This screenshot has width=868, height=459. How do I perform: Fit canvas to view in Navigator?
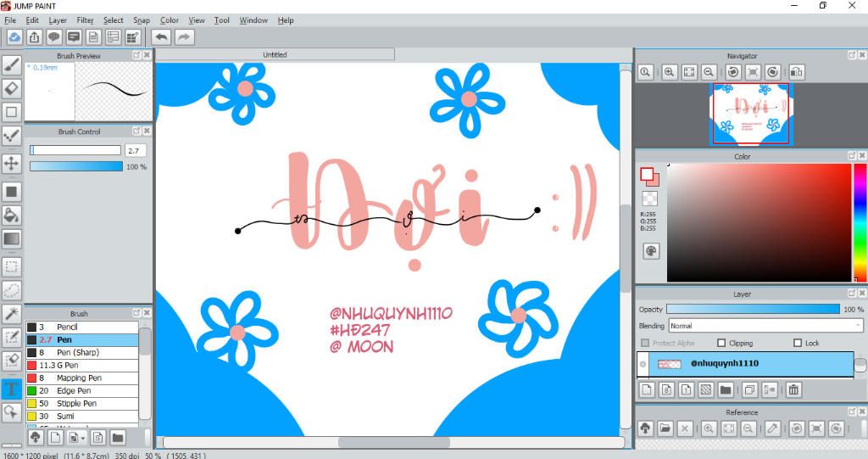[x=688, y=72]
